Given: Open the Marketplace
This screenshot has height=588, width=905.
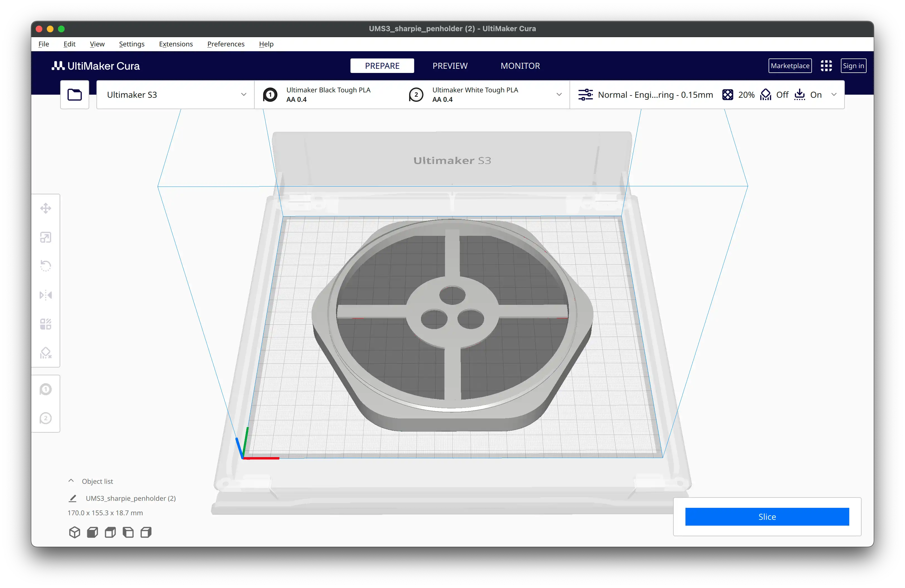Looking at the screenshot, I should coord(790,66).
